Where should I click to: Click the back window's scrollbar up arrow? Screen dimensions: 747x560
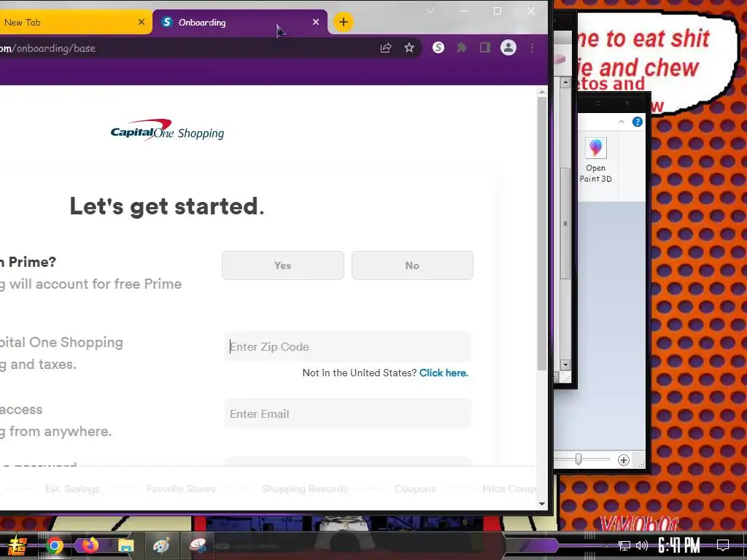pos(565,82)
